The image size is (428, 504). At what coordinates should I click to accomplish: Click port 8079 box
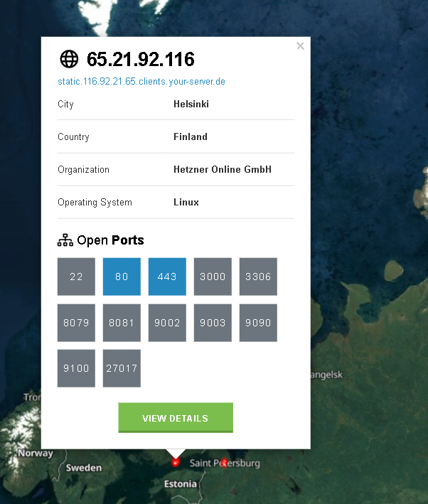(76, 323)
